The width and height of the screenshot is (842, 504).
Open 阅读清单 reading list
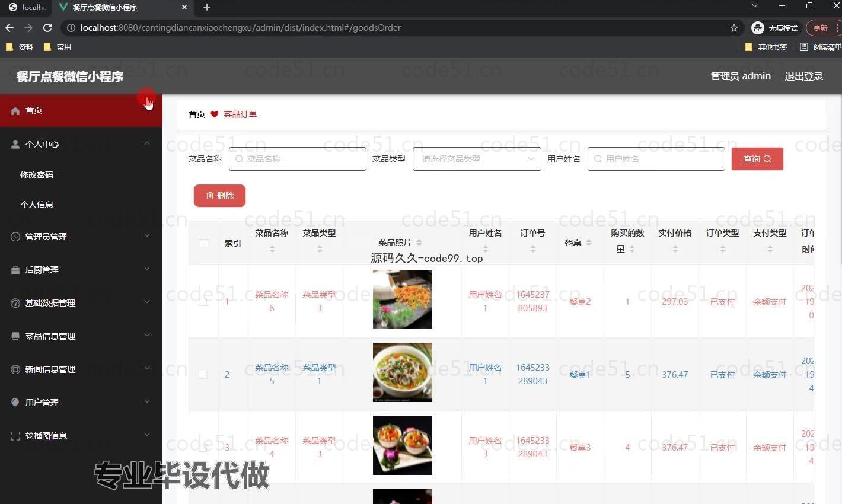point(821,47)
